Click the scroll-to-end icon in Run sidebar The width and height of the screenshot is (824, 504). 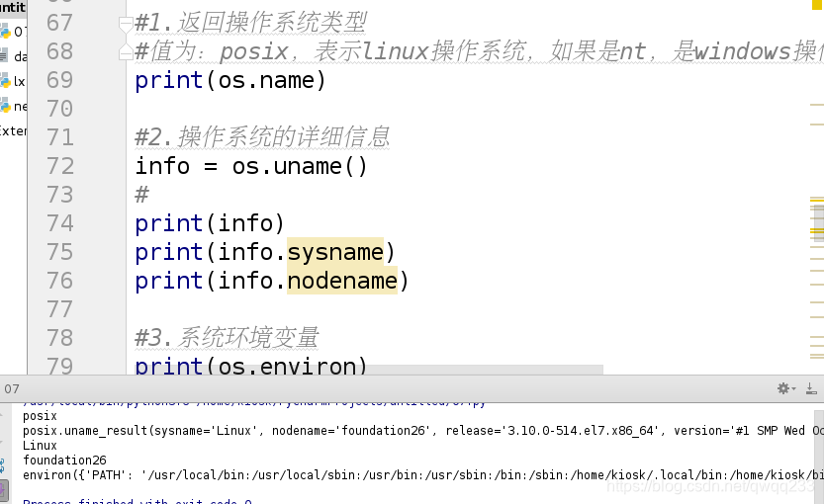[3, 490]
